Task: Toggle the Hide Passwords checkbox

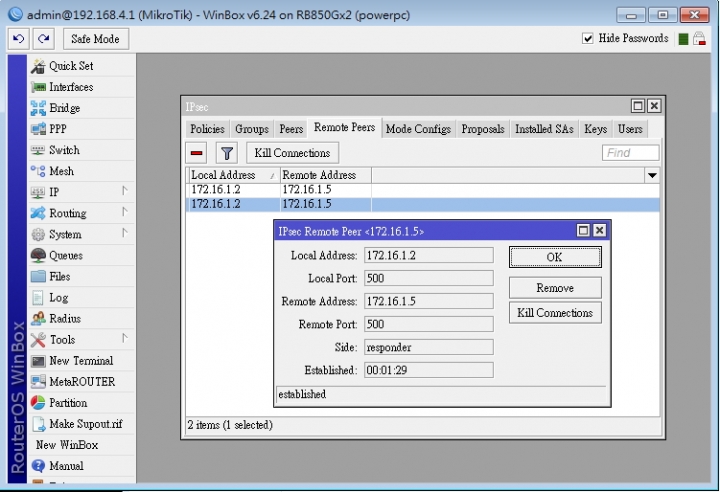Action: 588,38
